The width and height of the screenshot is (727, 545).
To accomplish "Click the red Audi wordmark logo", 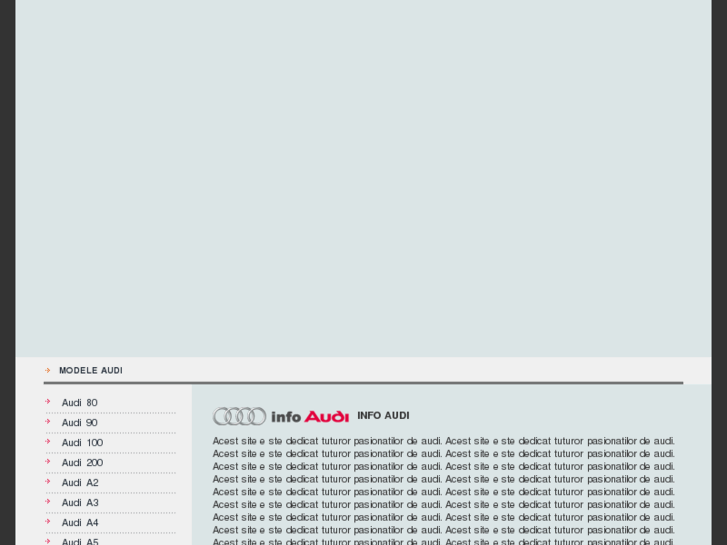I will point(326,417).
